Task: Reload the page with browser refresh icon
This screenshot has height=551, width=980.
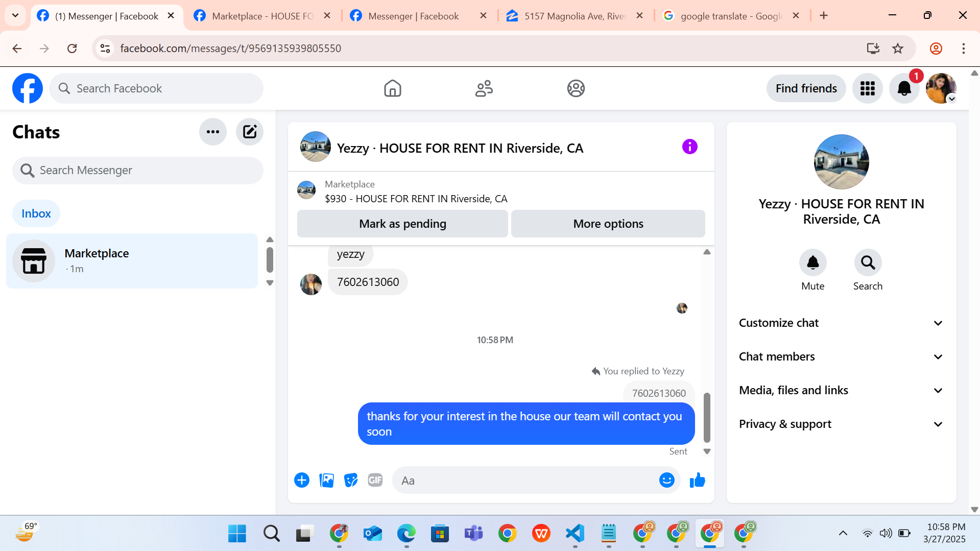Action: pos(72,49)
